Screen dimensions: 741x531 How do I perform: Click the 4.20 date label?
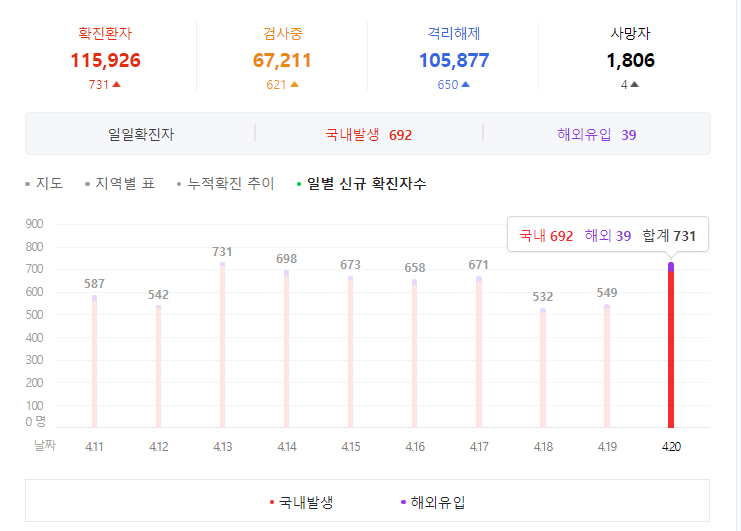click(671, 446)
